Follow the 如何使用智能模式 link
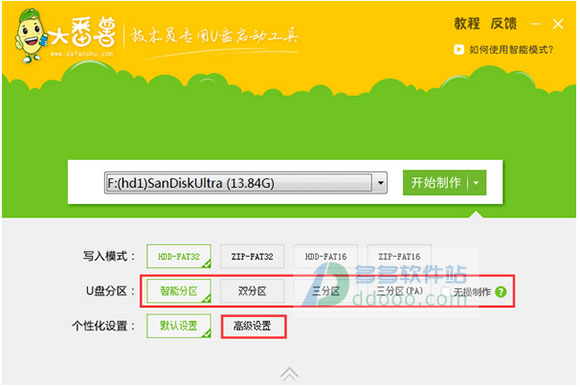580x387 pixels. (x=511, y=50)
